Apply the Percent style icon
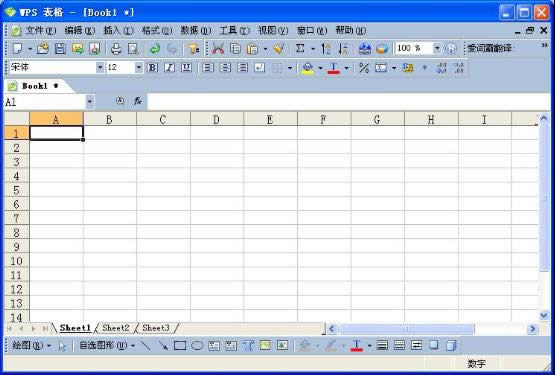 364,67
